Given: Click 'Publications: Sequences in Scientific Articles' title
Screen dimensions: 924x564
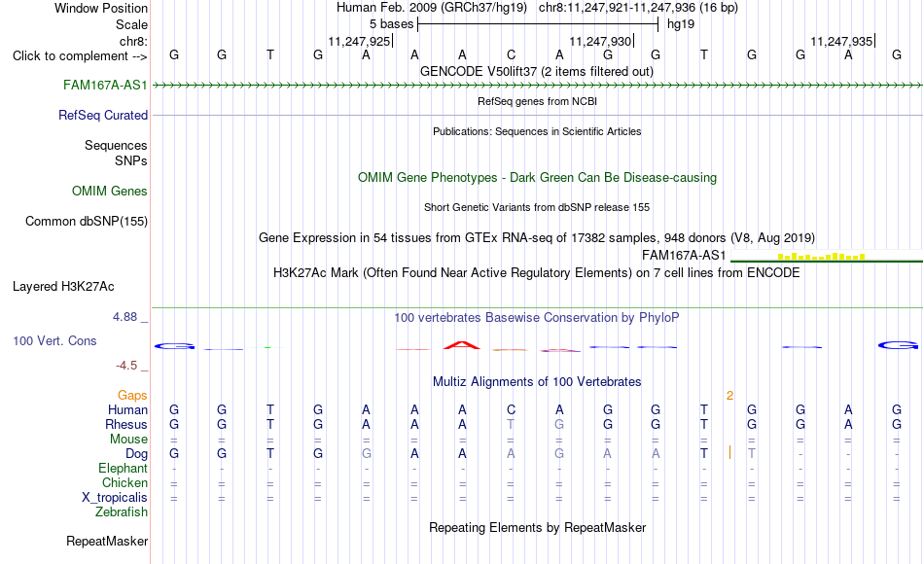Looking at the screenshot, I should coord(537,131).
